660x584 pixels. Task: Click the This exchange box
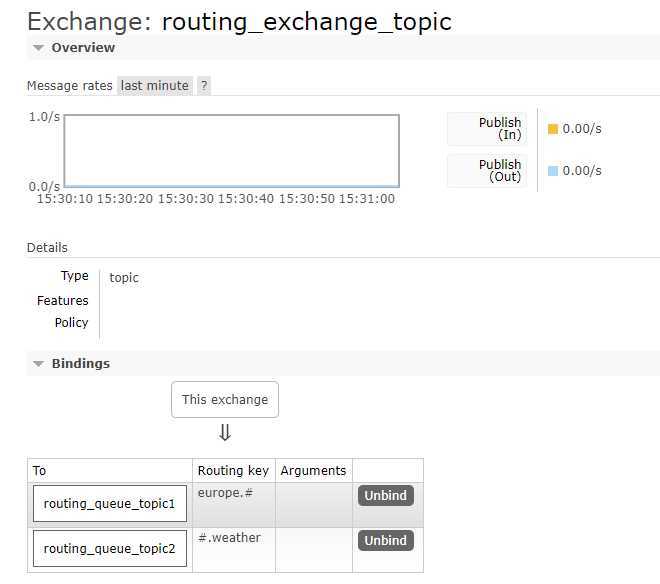225,400
